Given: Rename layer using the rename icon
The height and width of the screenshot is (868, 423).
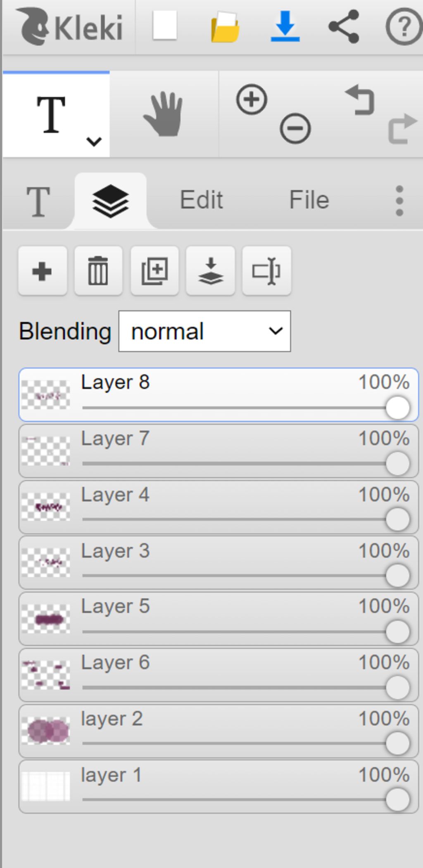Looking at the screenshot, I should click(x=267, y=271).
